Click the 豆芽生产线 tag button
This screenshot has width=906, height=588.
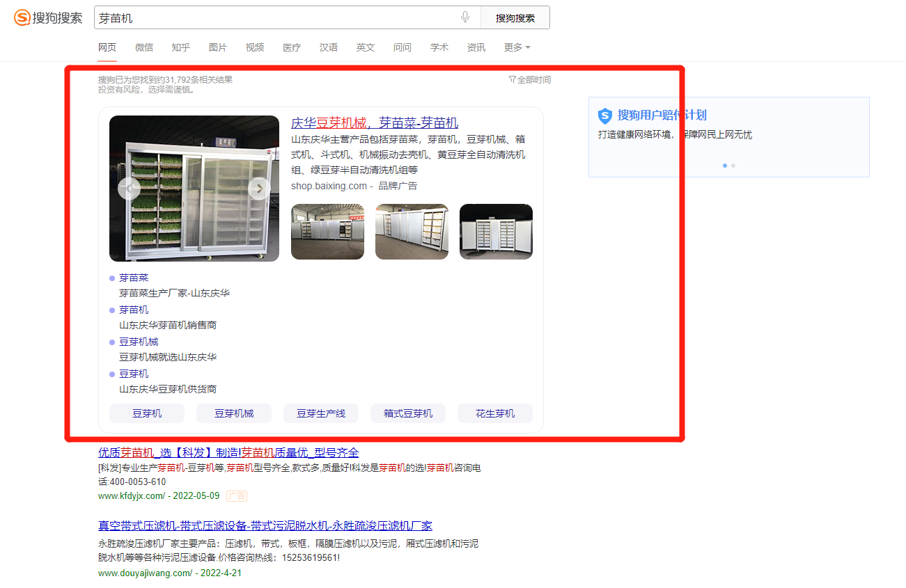[x=321, y=413]
